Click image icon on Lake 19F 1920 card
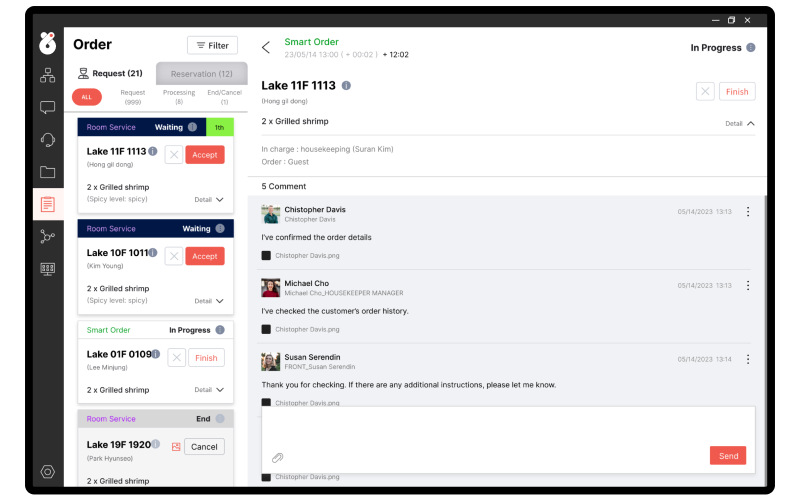800x500 pixels. tap(176, 447)
